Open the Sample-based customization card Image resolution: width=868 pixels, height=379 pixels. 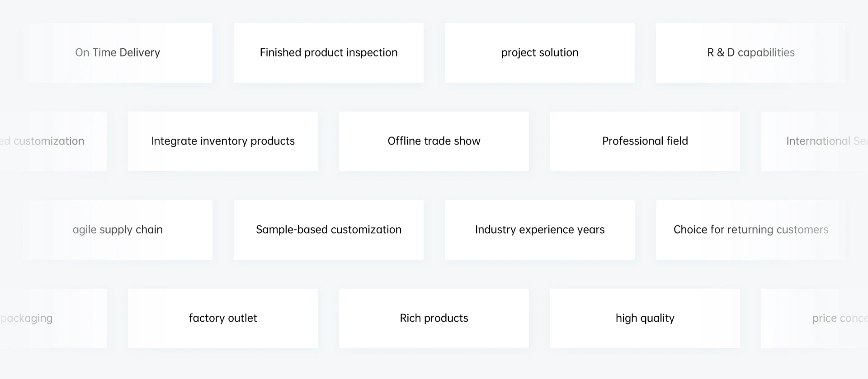[329, 230]
